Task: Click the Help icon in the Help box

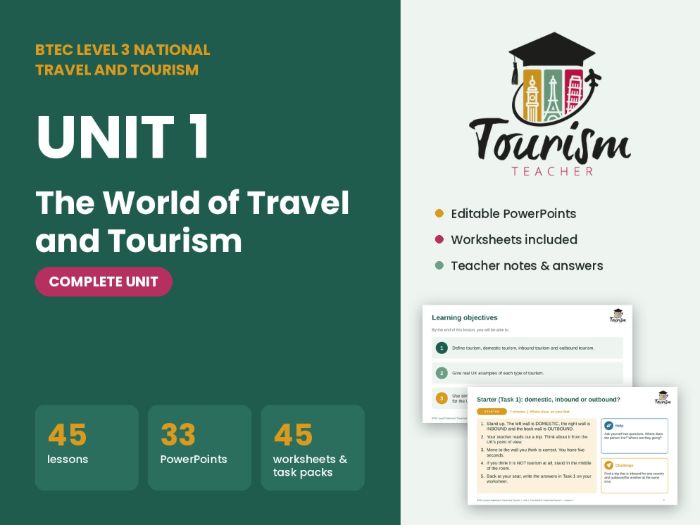Action: click(609, 425)
